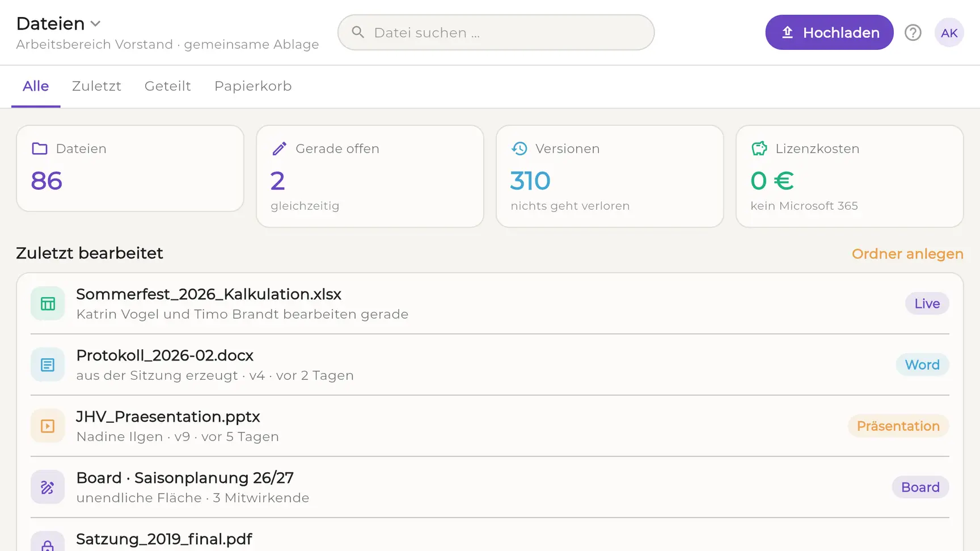Click the Hochladen upload button
The image size is (980, 551).
tap(829, 32)
